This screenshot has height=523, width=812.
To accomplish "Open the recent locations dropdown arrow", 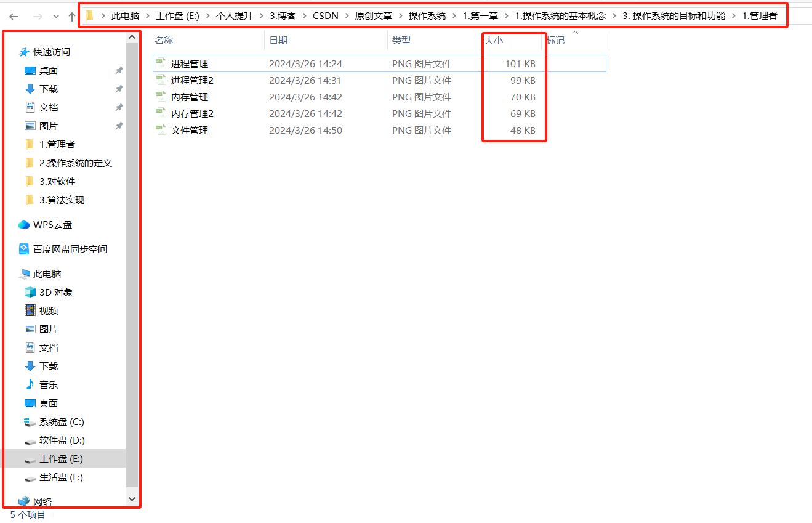I will [x=56, y=17].
